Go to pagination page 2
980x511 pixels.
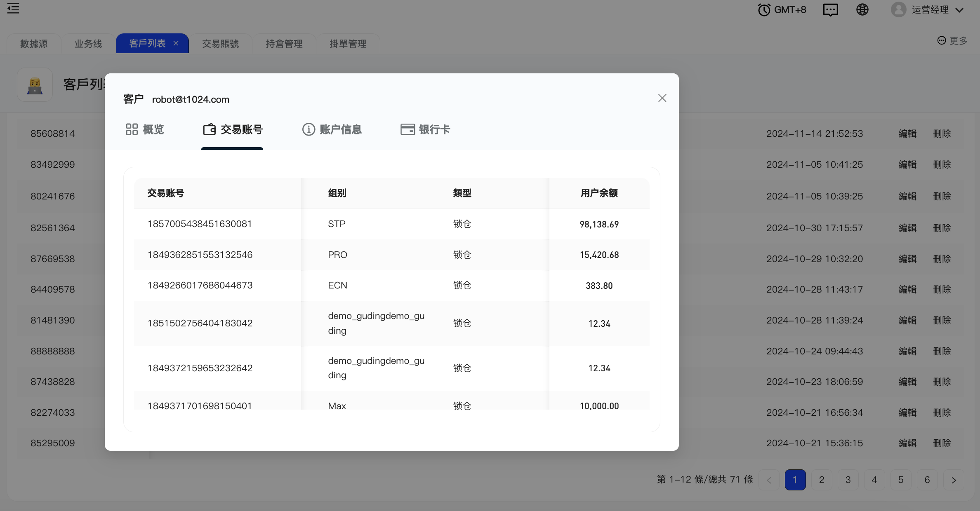pos(822,480)
